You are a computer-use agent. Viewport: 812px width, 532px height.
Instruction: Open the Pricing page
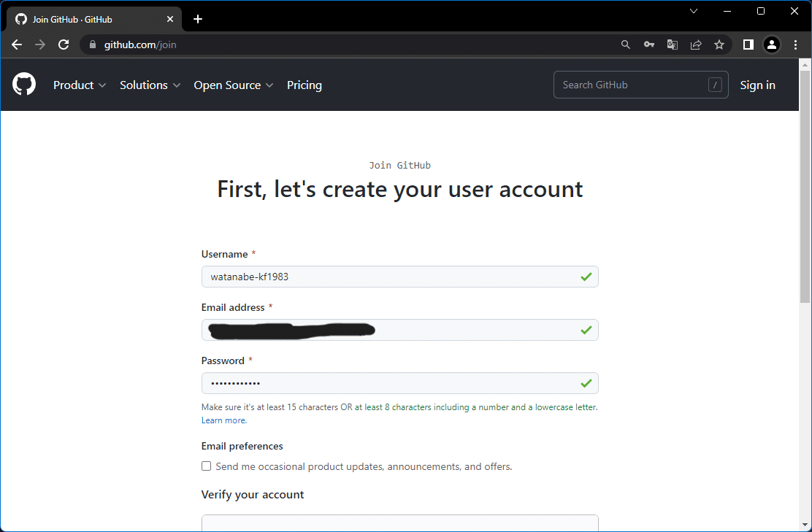coord(304,85)
